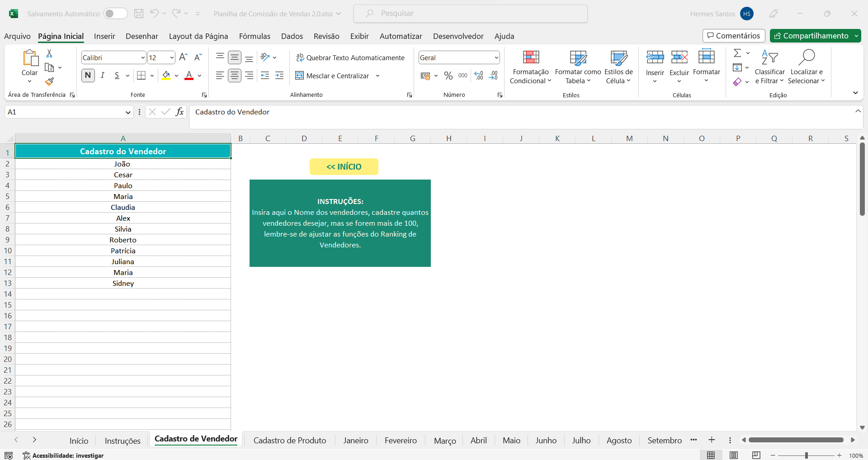Apply red font color A
The width and height of the screenshot is (868, 460).
click(x=189, y=76)
